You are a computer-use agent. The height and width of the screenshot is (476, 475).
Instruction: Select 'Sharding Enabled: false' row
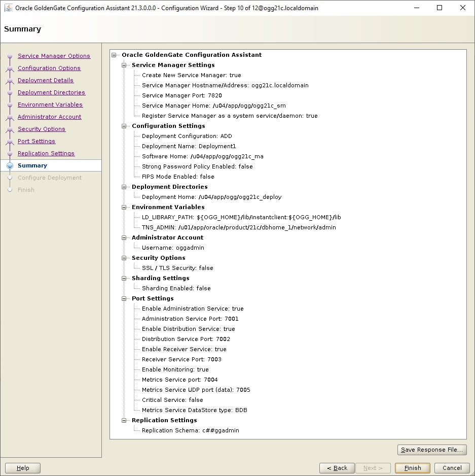(x=176, y=288)
